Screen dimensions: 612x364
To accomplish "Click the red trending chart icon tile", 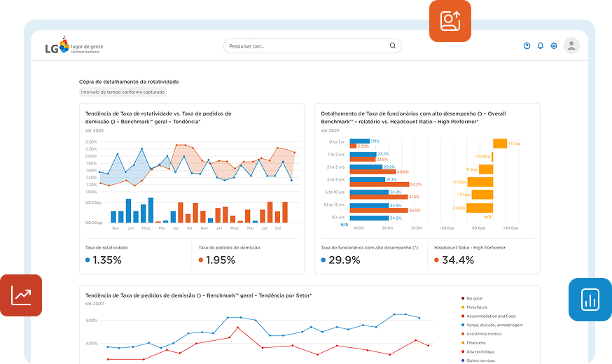I will click(x=21, y=295).
